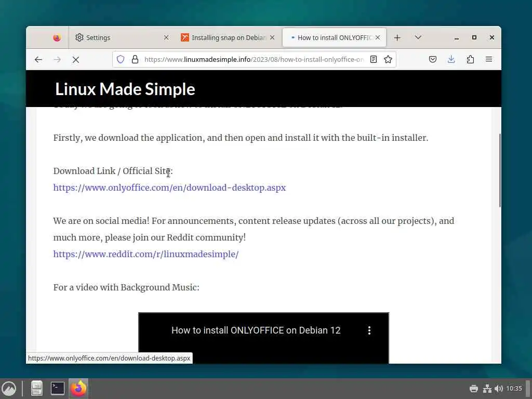The image size is (532, 399).
Task: Click the clock showing 10:35
Action: 514,389
